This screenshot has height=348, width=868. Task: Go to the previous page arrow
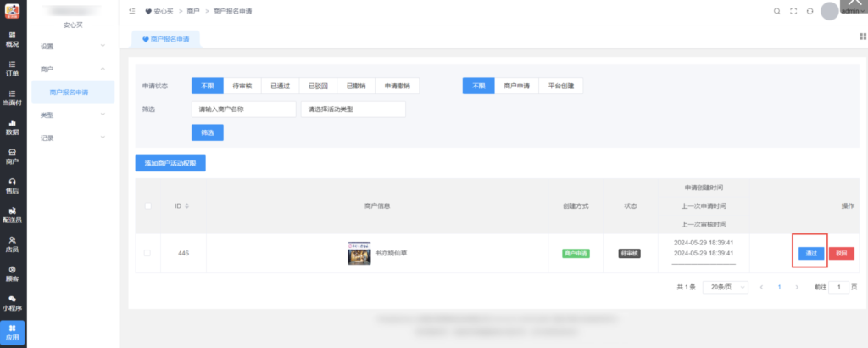762,287
